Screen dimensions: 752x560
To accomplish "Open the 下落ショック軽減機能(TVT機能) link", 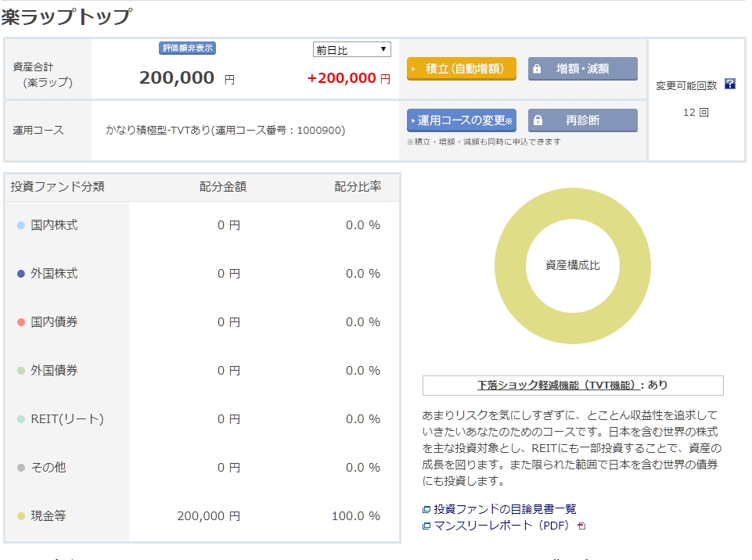I will click(560, 386).
